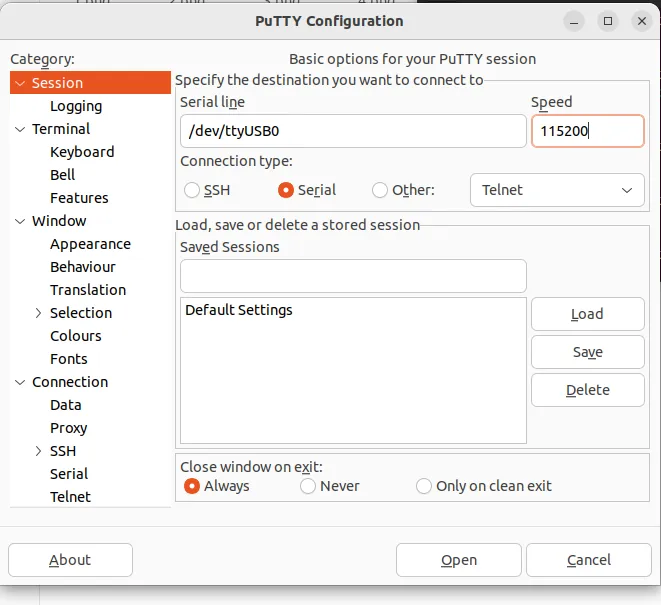
Task: Click the Saved Sessions name field
Action: (353, 276)
